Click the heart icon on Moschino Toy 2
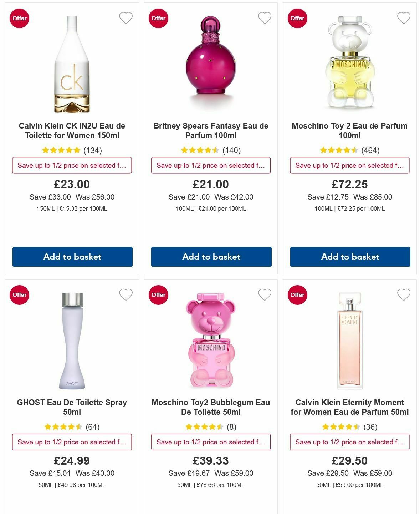Screen dimensions: 420x514 [403, 18]
